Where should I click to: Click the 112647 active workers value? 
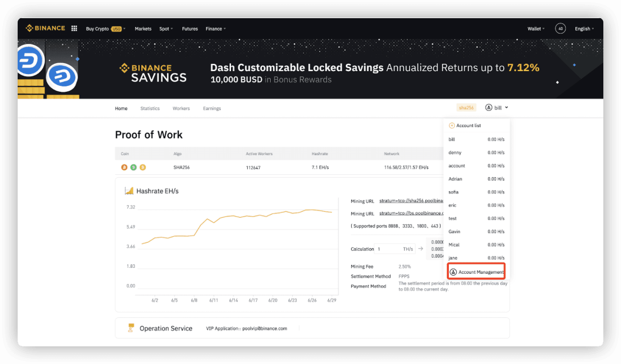(253, 168)
